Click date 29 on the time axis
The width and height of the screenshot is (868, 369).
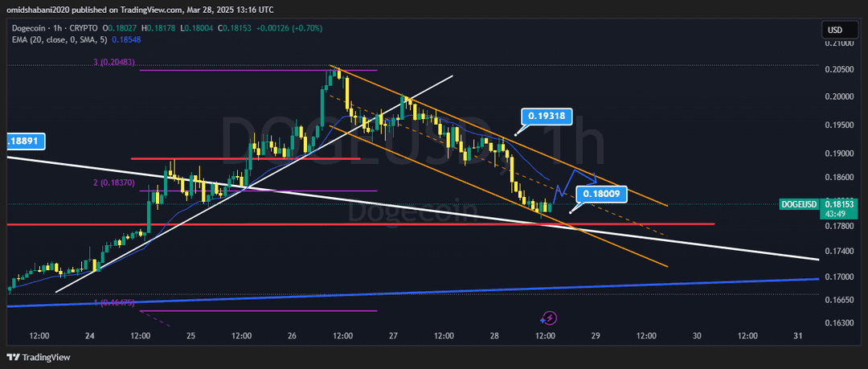596,336
